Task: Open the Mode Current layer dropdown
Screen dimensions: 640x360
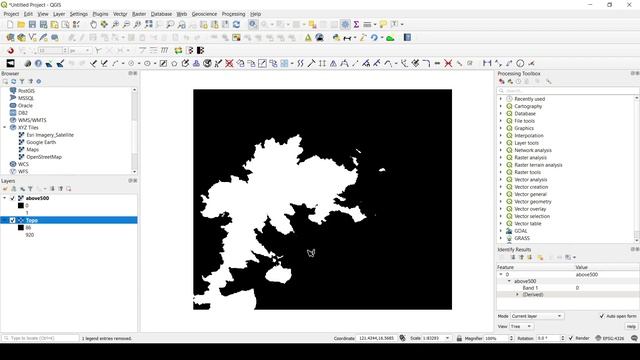Action: click(x=537, y=316)
